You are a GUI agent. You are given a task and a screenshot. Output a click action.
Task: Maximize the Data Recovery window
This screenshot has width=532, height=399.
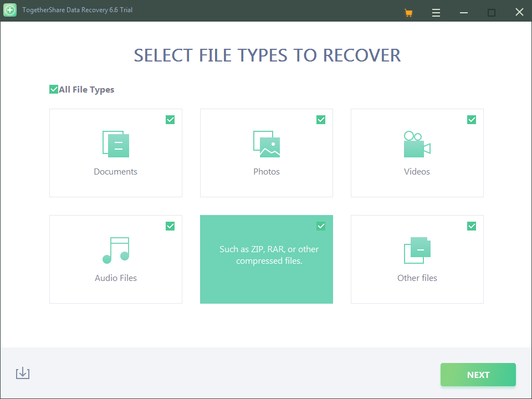(492, 13)
